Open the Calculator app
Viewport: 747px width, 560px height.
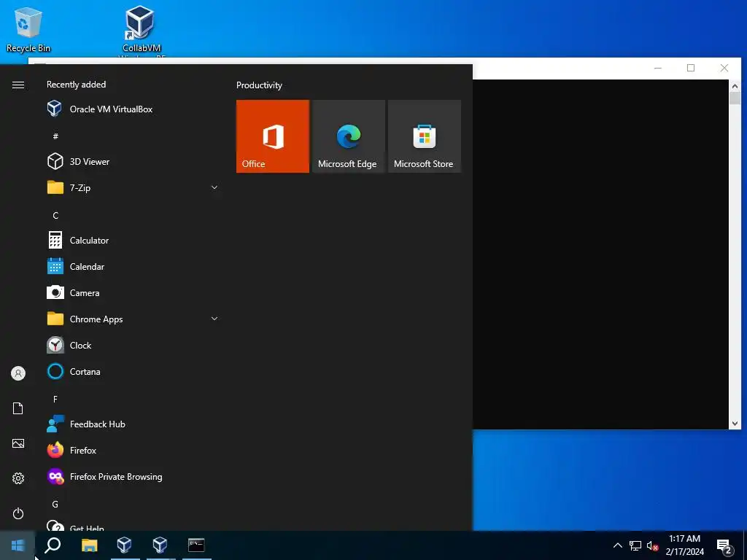133,241
